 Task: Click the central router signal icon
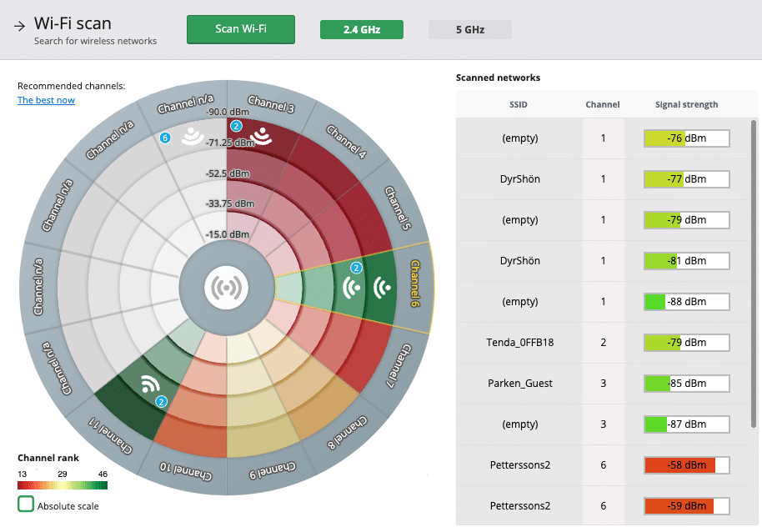click(x=227, y=289)
